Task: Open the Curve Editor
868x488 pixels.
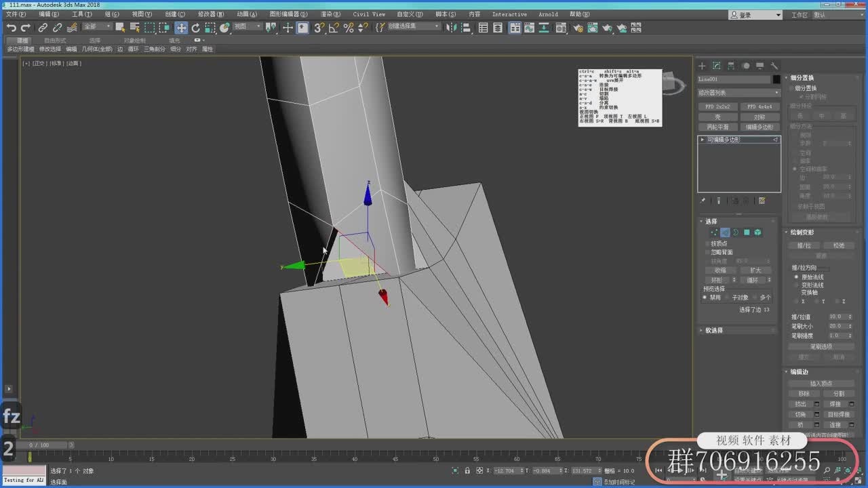Action: [530, 28]
